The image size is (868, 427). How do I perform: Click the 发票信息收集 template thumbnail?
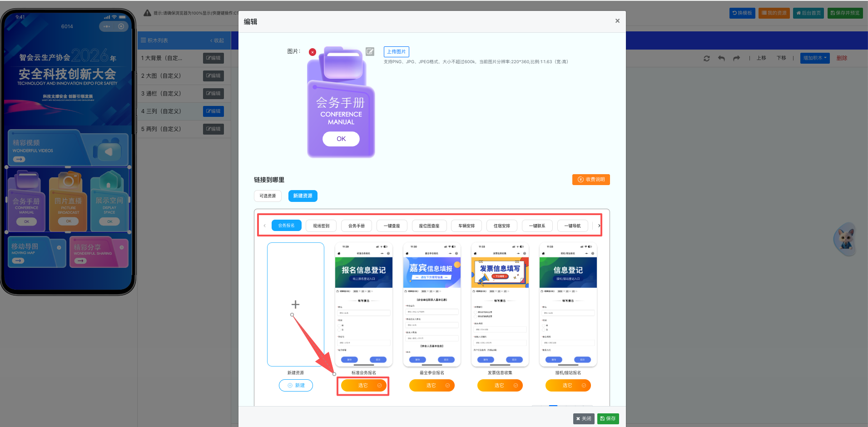[x=500, y=305]
